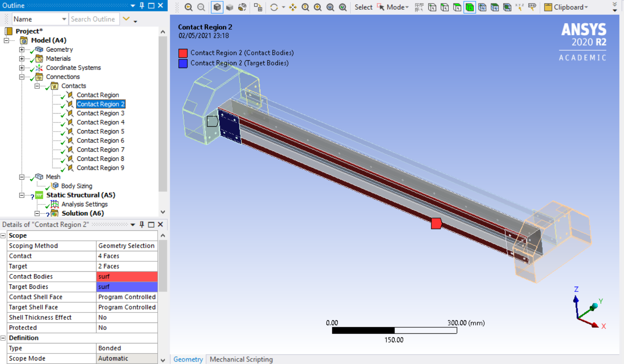The image size is (624, 364).
Task: Activate the Pan tool in the graphics toolbar
Action: (x=292, y=7)
